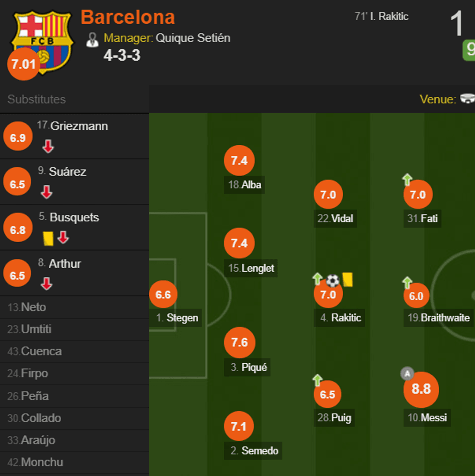
Task: Click Griezmann's red substituted-off arrow
Action: [x=48, y=146]
